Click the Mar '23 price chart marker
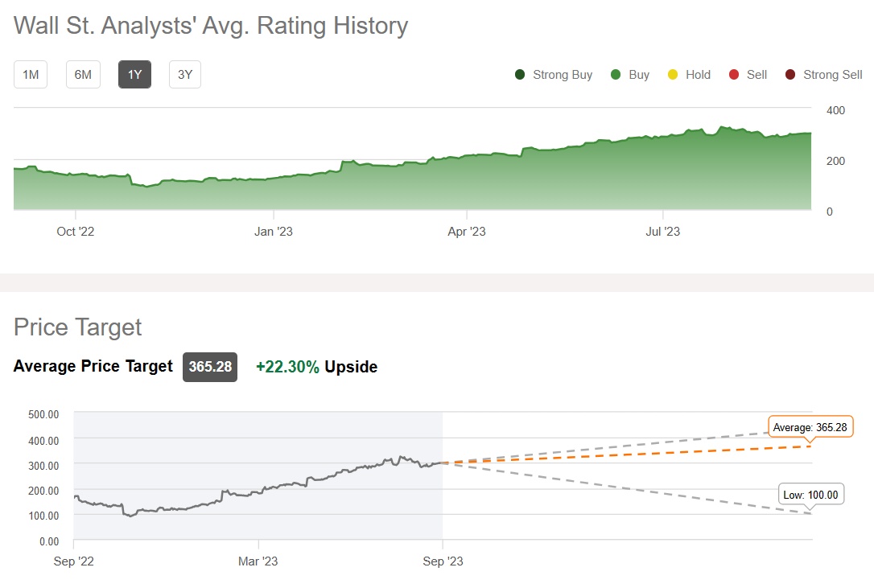Screen dimensions: 874x588 [x=258, y=561]
